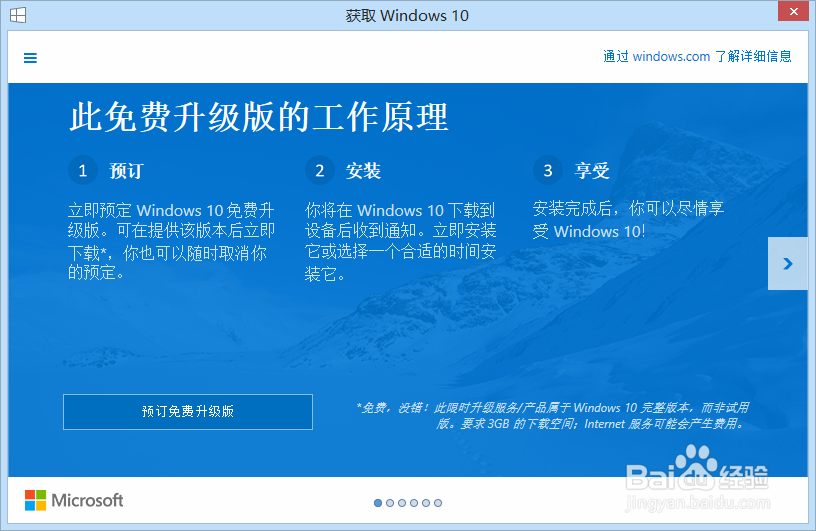Click the step 1 circle 预订
The image size is (816, 531).
click(x=83, y=170)
